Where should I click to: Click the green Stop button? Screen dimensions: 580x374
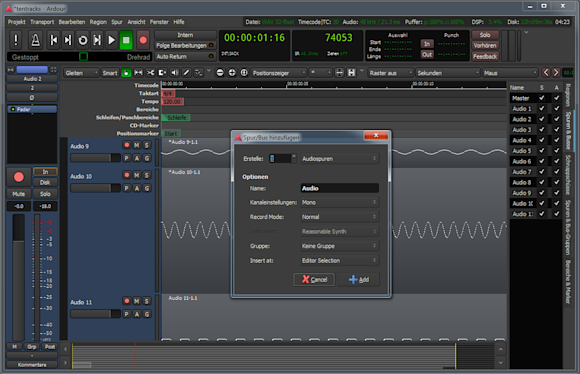pyautogui.click(x=126, y=40)
